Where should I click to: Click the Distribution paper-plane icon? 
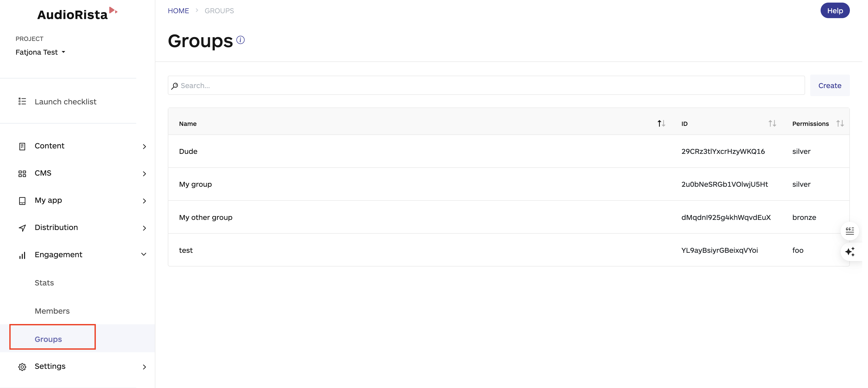point(22,227)
